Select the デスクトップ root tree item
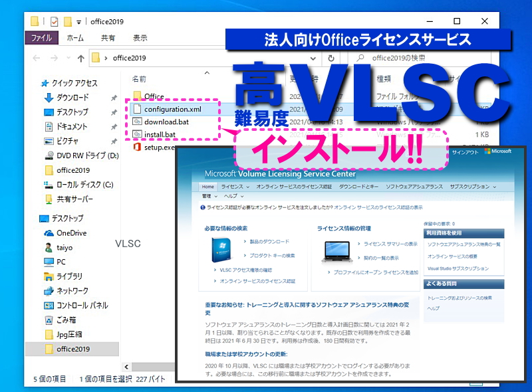This screenshot has height=392, width=532. pos(61,219)
